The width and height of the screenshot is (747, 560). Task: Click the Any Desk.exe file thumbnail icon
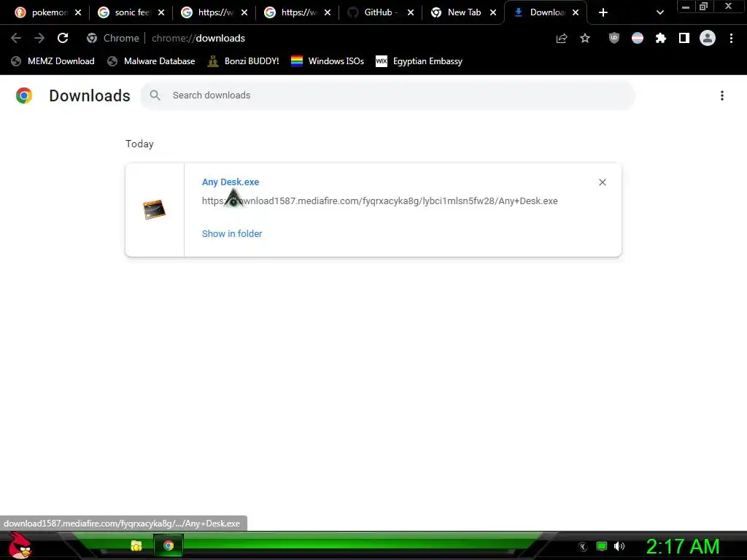155,209
